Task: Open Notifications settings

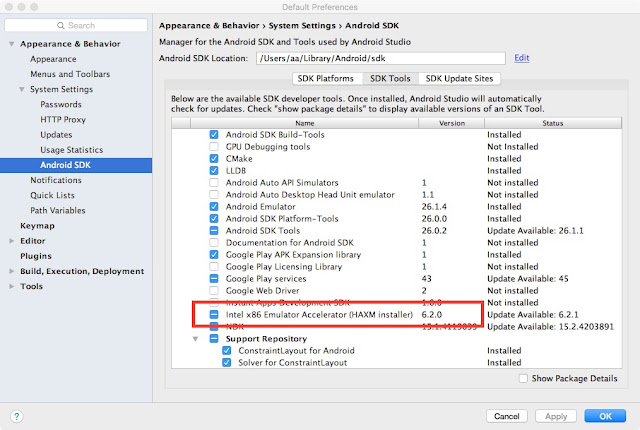Action: pos(56,180)
